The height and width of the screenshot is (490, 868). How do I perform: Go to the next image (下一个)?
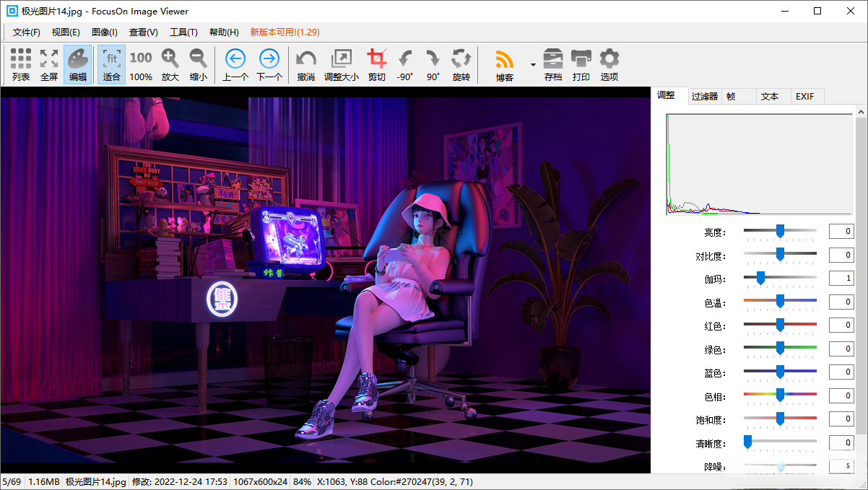click(269, 64)
